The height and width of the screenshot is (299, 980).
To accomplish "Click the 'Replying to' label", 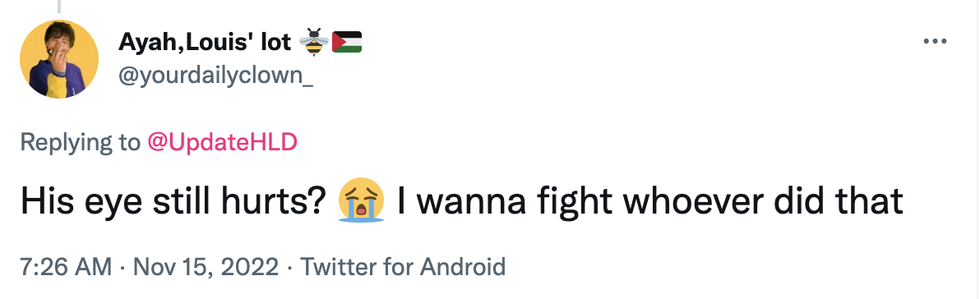I will pos(81,143).
